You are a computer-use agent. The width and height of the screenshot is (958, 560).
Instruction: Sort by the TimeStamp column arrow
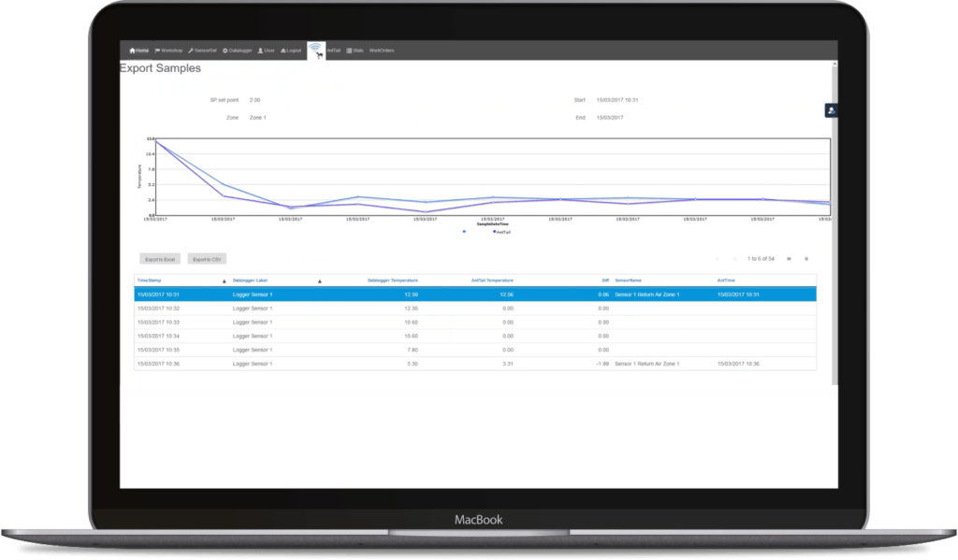pyautogui.click(x=223, y=280)
